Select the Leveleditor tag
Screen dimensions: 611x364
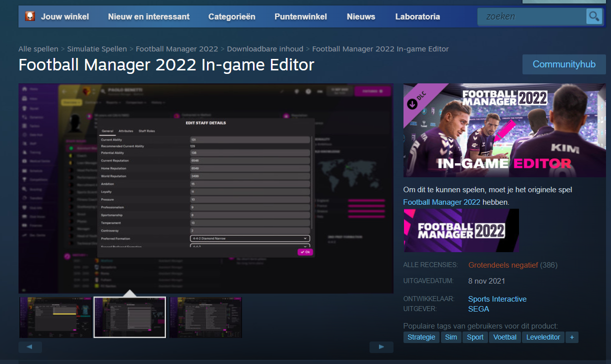coord(543,337)
